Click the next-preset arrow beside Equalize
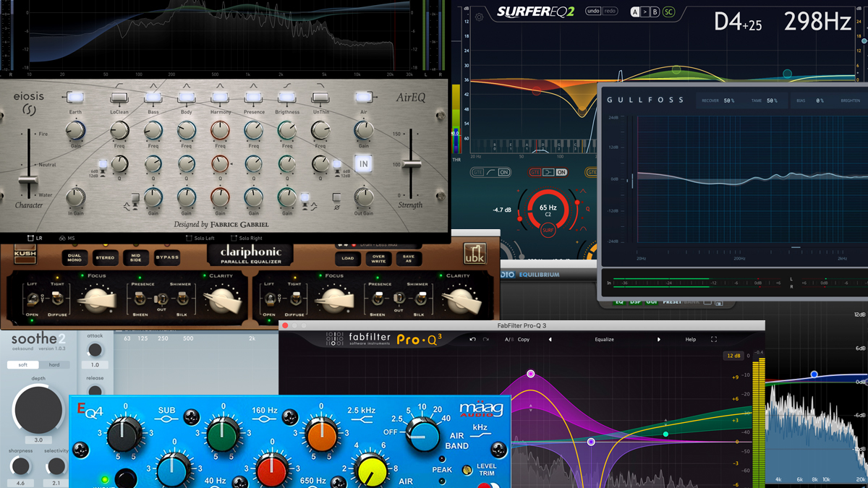868x488 pixels. [x=659, y=339]
